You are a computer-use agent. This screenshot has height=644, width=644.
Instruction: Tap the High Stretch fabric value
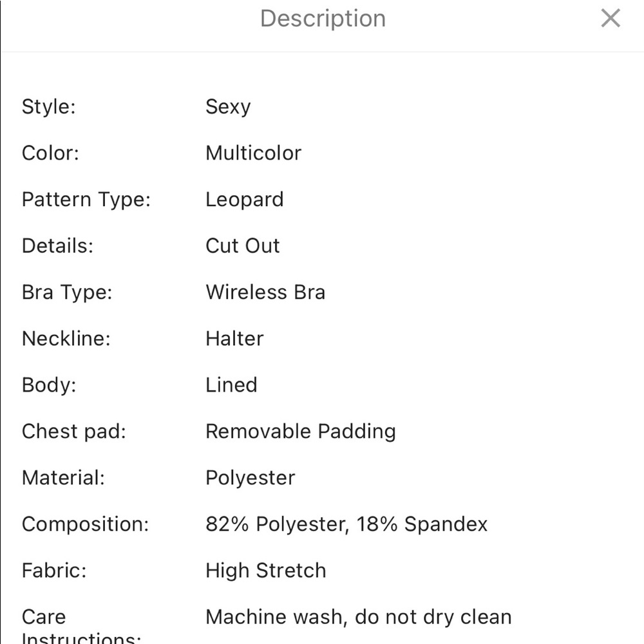coord(265,571)
